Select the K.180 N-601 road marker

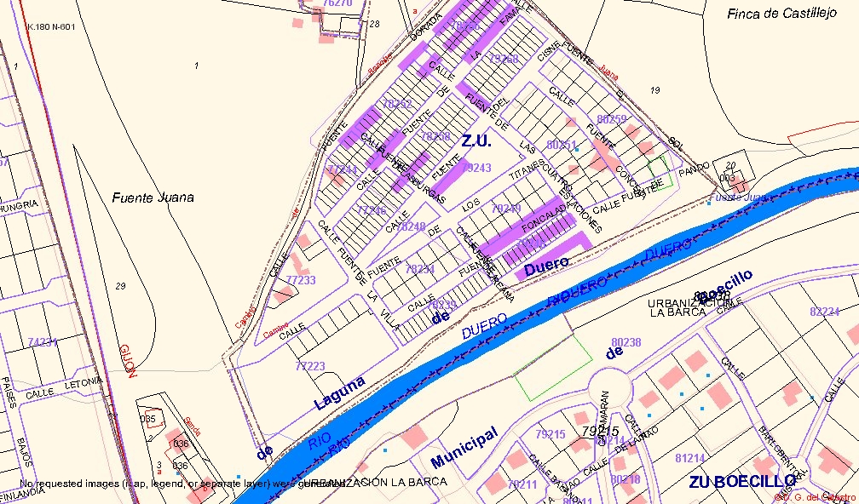(x=51, y=26)
